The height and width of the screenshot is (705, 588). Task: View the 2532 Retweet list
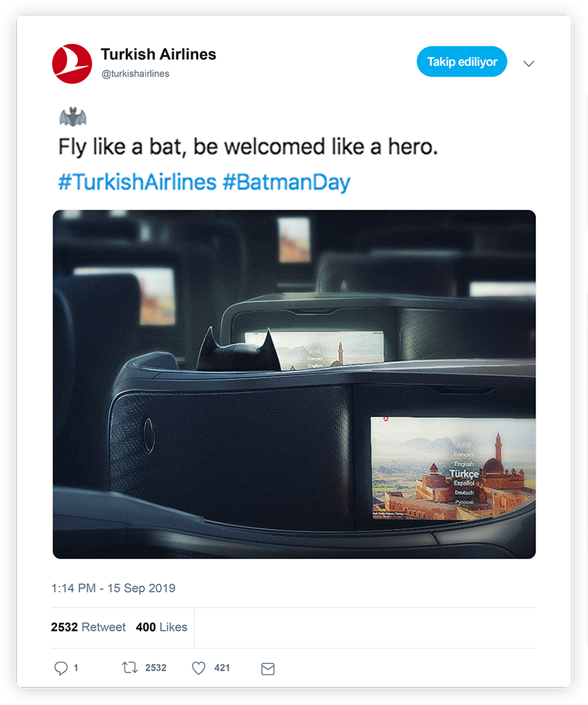[88, 626]
